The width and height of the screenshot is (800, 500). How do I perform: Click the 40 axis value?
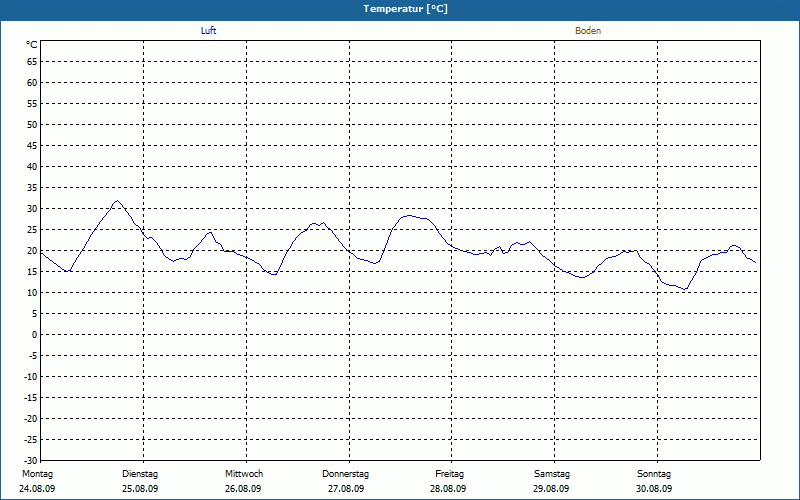(32, 167)
